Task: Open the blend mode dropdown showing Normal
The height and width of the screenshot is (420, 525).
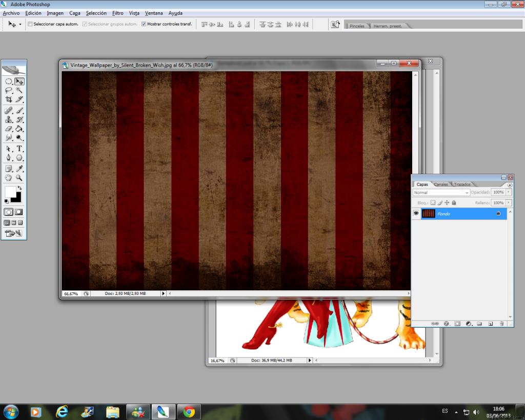Action: (x=441, y=193)
